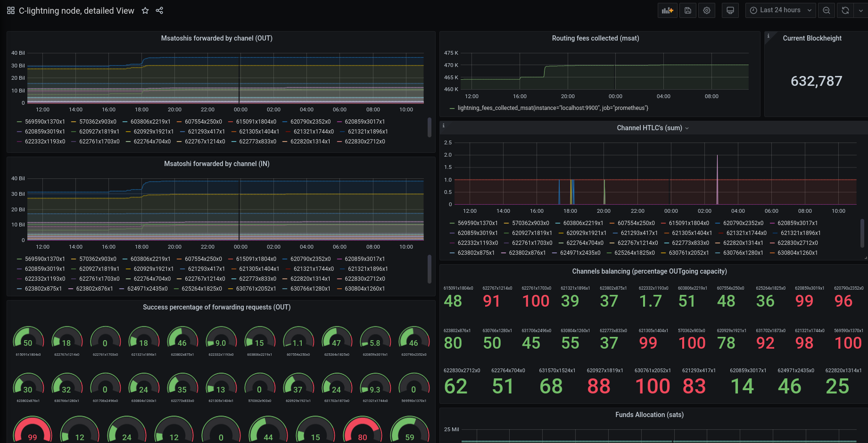868x443 pixels.
Task: Add a new panel to dashboard
Action: (667, 10)
